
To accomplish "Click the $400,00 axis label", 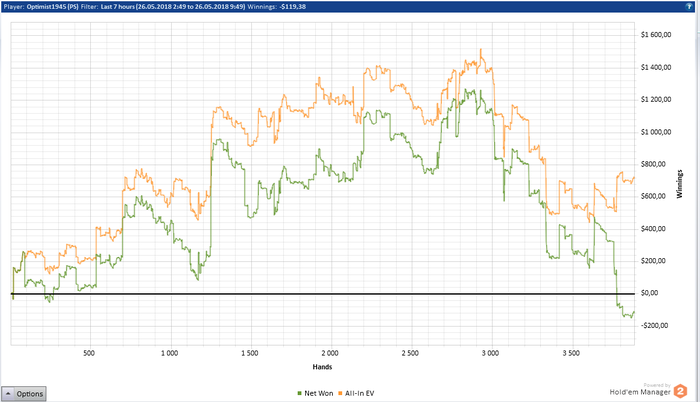I will (x=653, y=229).
